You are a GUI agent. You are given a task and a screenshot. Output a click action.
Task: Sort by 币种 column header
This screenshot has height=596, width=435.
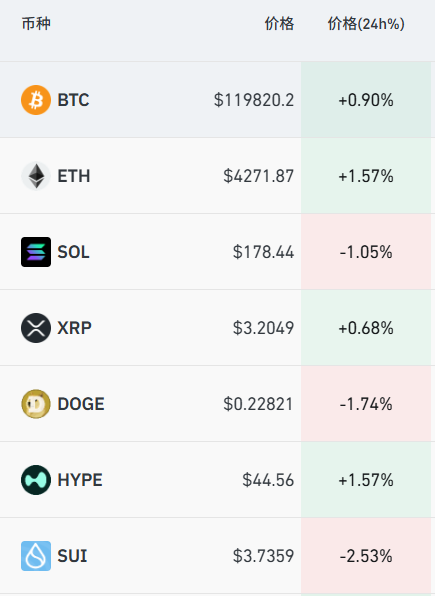[36, 24]
